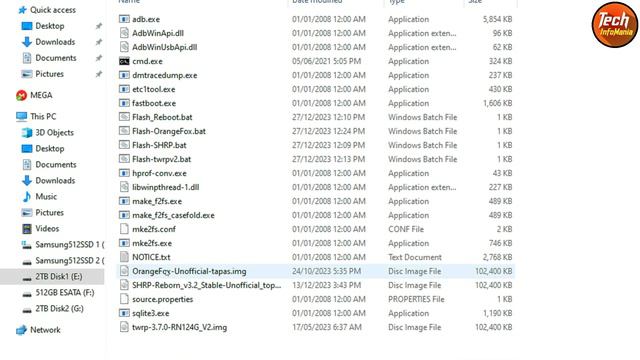Click the CONF File type cell
The height and width of the screenshot is (360, 640).
pyautogui.click(x=406, y=229)
